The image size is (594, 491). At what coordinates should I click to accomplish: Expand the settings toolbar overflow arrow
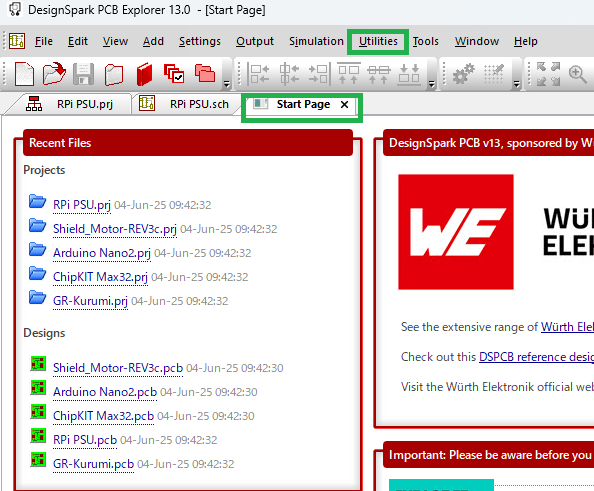[516, 84]
